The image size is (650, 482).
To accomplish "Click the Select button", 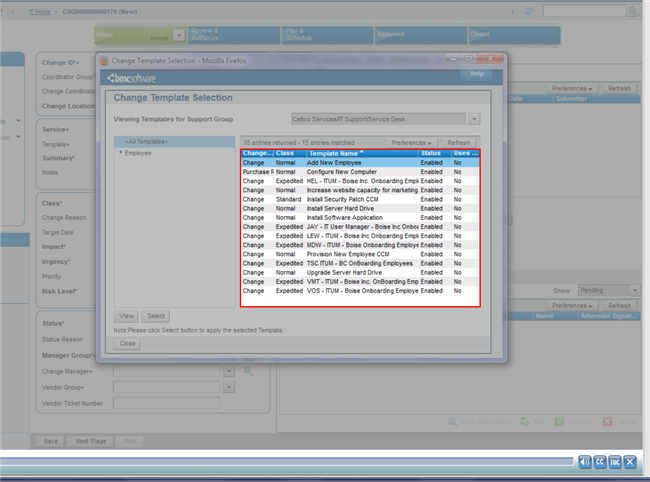I will (156, 316).
